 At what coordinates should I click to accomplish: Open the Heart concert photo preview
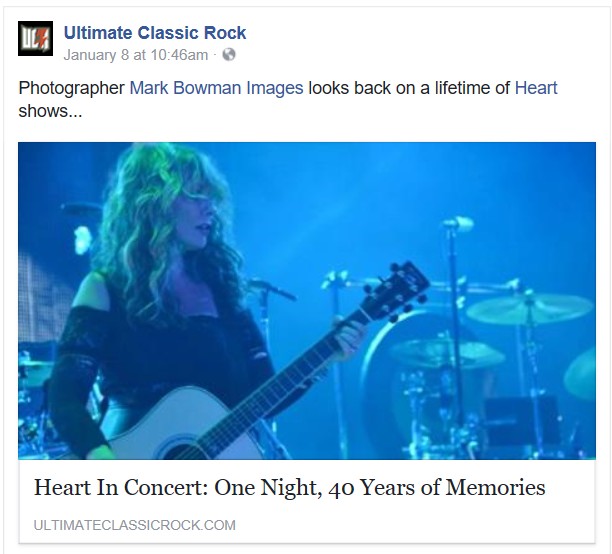point(307,301)
